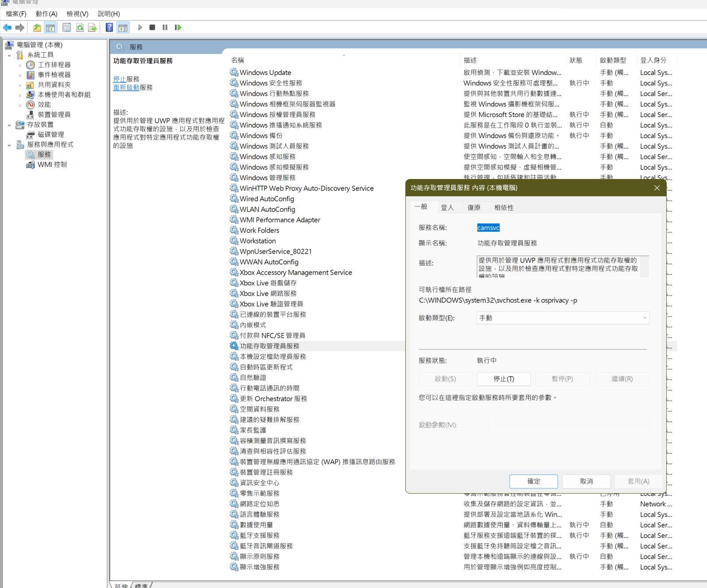
Task: Click the Pause Service toolbar icon
Action: point(165,27)
